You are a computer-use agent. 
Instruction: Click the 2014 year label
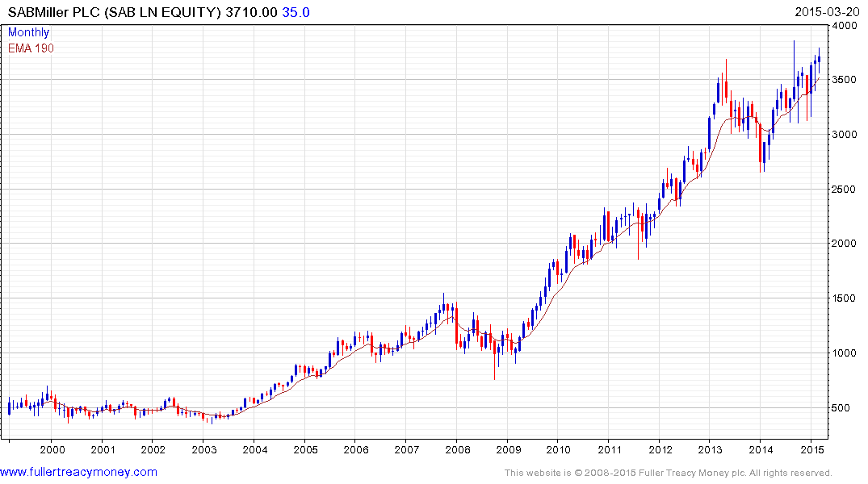(x=761, y=449)
